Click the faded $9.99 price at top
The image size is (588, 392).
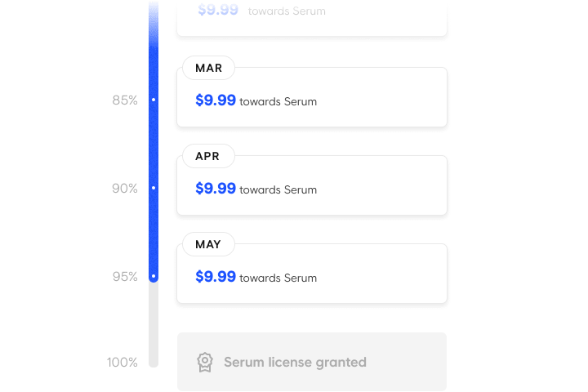click(218, 10)
